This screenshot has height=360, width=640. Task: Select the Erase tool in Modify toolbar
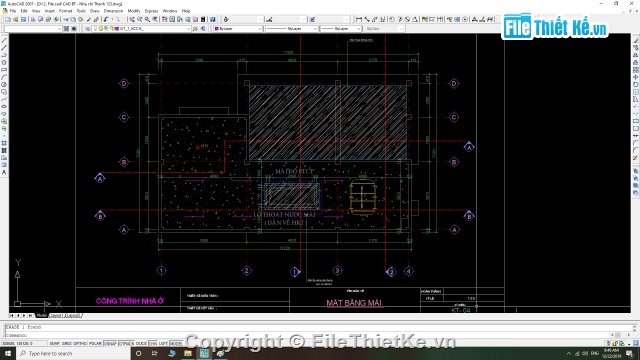(x=636, y=40)
